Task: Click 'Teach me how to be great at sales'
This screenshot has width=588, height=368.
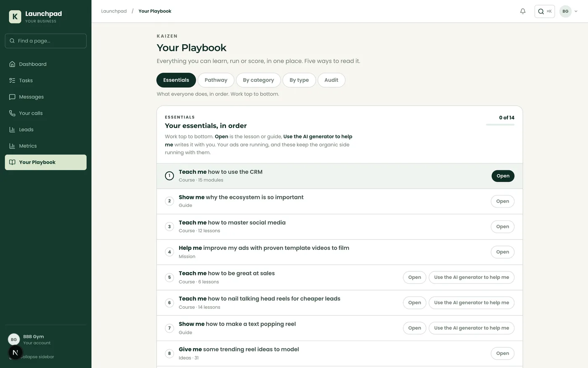Action: tap(227, 273)
